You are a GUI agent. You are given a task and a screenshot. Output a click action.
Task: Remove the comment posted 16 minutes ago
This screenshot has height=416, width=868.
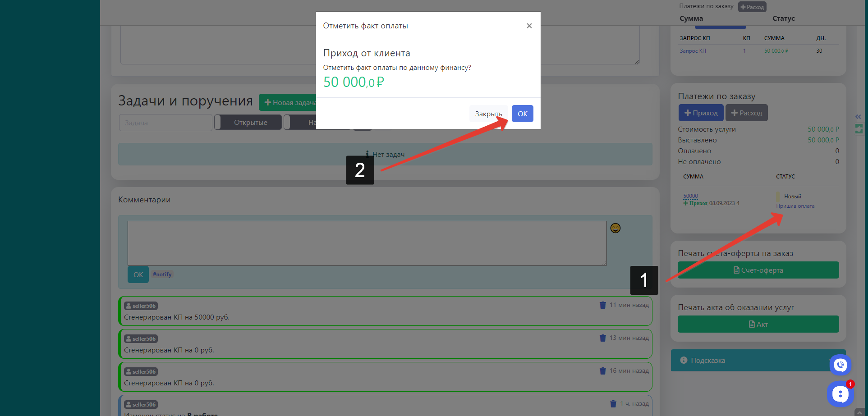click(x=602, y=371)
